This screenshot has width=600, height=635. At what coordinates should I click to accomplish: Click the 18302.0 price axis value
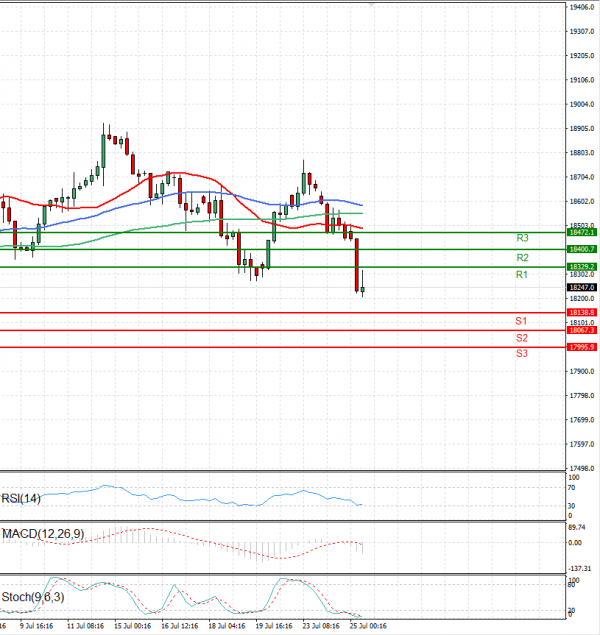582,274
